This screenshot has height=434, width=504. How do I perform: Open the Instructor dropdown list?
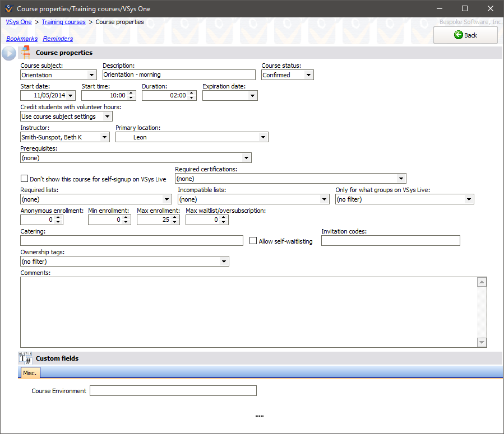point(104,137)
